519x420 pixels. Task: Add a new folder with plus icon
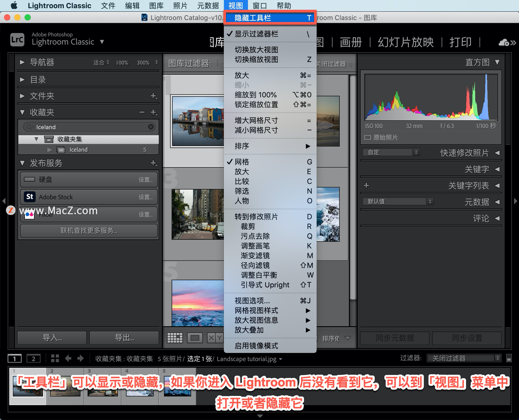coord(154,96)
